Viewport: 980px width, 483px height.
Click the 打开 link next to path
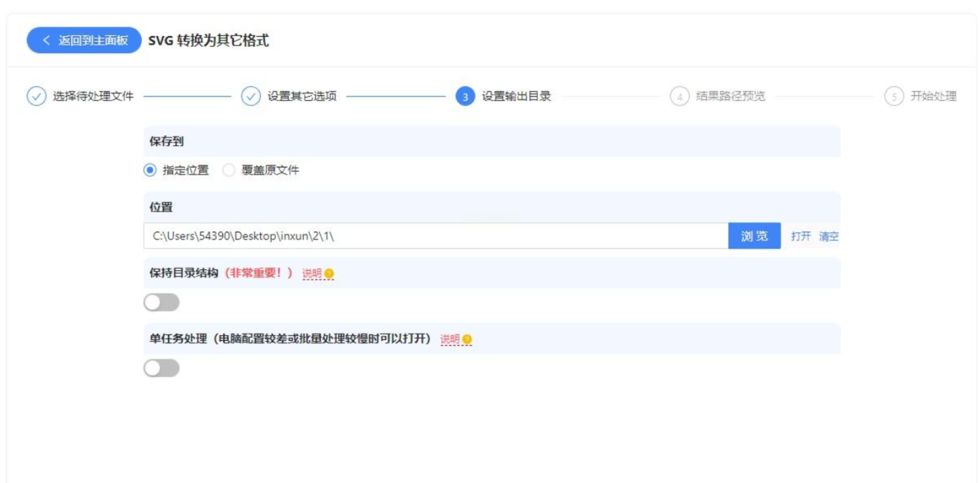tap(800, 236)
